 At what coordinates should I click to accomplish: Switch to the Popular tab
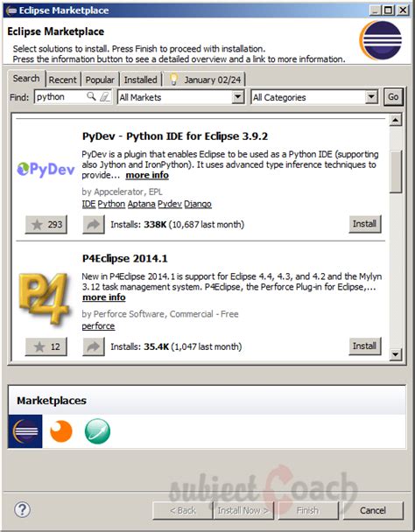click(x=100, y=80)
